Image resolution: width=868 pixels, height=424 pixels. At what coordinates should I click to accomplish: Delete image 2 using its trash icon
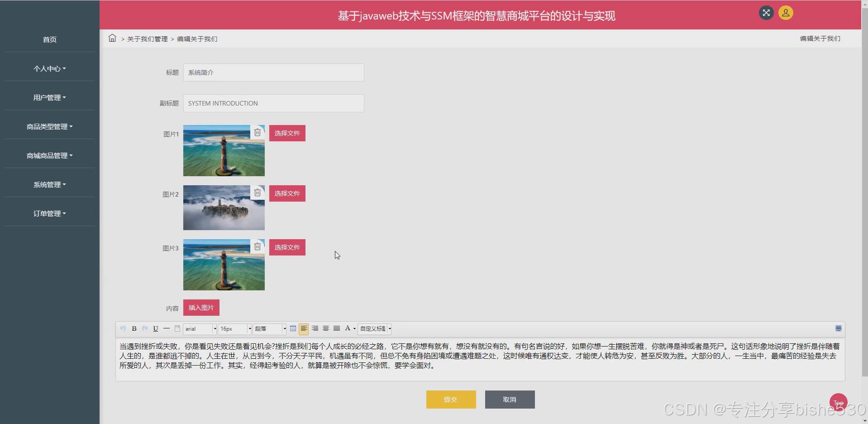(x=258, y=193)
